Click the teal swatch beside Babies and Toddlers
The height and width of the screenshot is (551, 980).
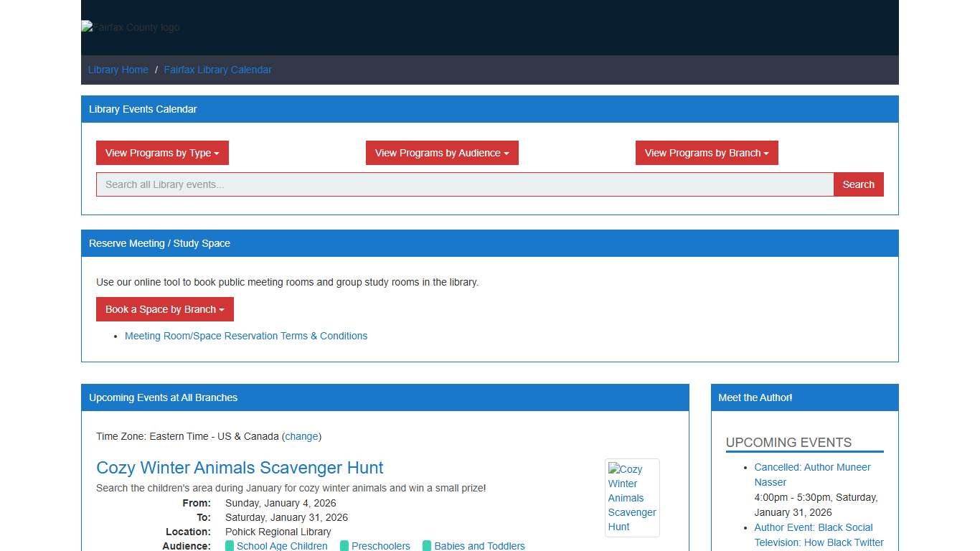pyautogui.click(x=427, y=546)
